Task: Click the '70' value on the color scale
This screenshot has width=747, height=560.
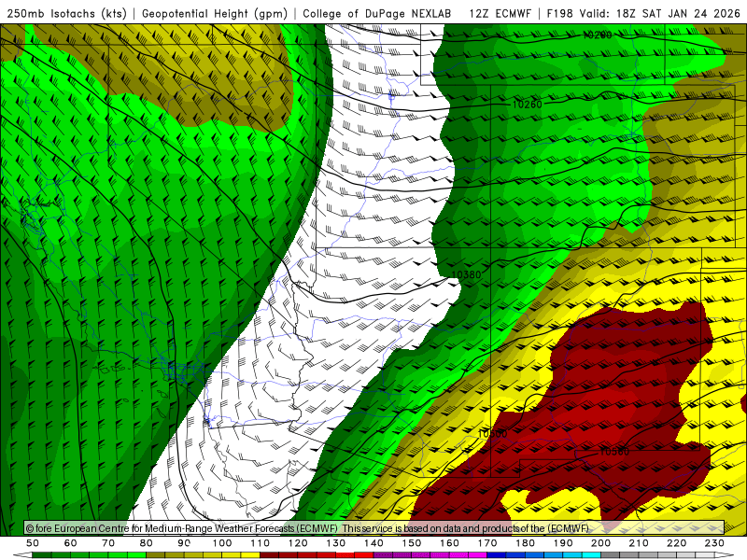Action: tap(108, 543)
